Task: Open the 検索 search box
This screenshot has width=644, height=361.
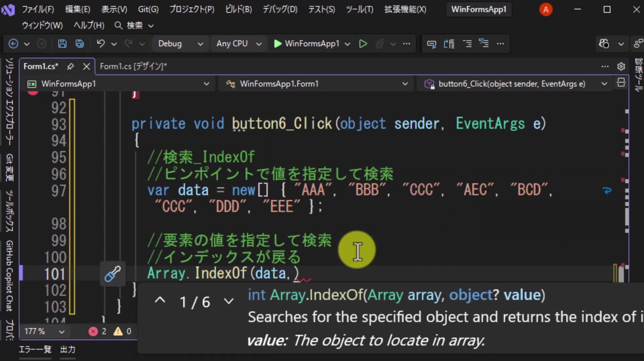Action: point(134,25)
